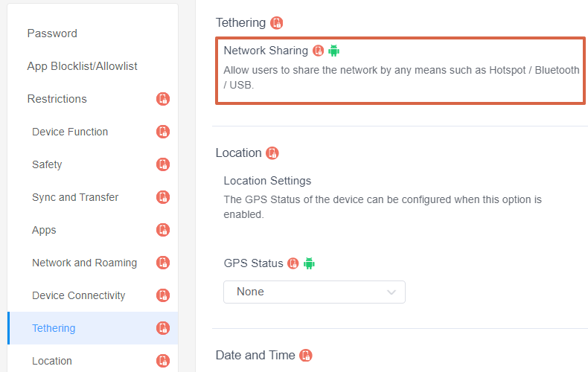Click lock badge beside Sync and Transfer
The width and height of the screenshot is (588, 372).
(x=163, y=197)
